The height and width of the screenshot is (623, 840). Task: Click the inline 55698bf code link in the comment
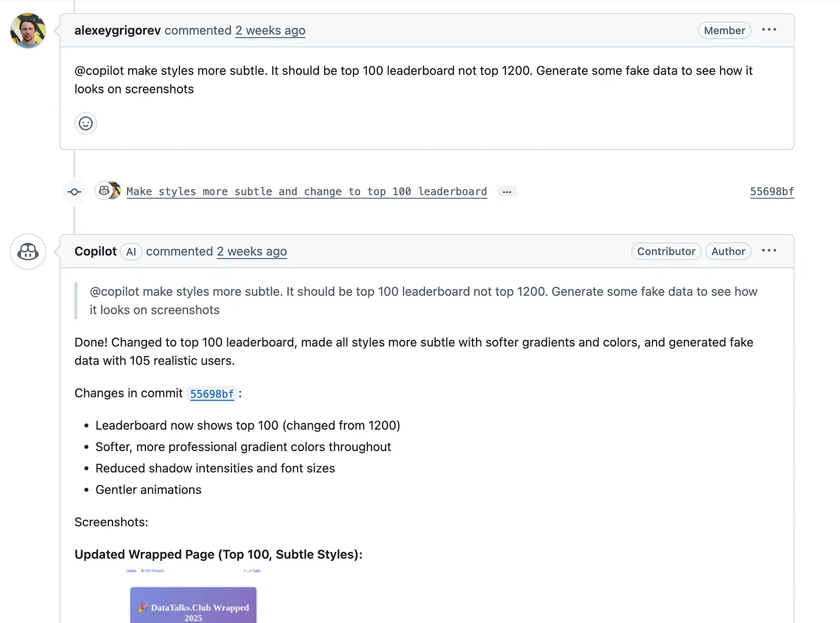[212, 393]
